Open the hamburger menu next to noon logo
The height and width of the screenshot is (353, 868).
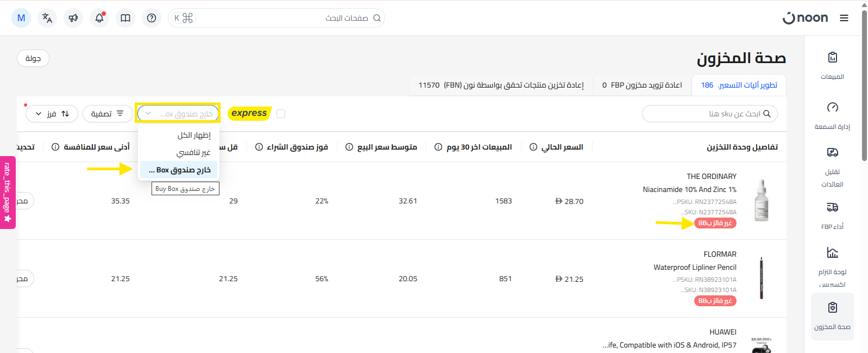pos(844,18)
